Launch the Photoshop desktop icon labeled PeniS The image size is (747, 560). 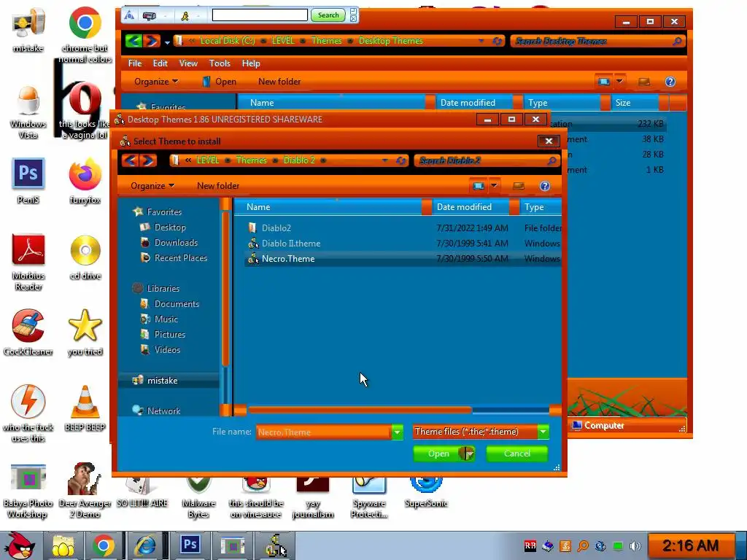(x=28, y=181)
